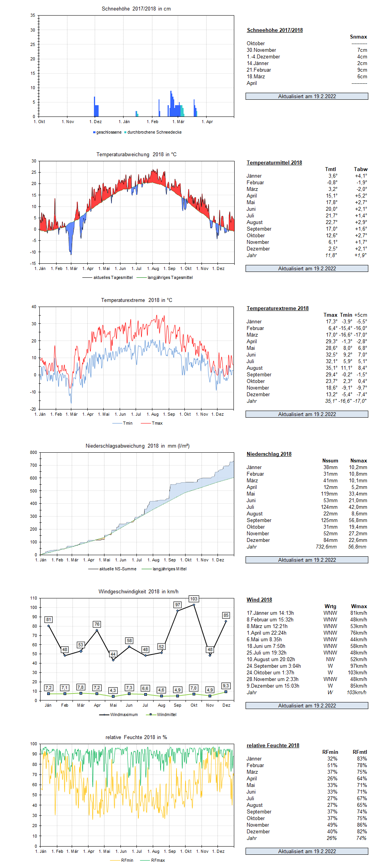Click the 'Temperaturextreme 2018 in °C' chart title

click(136, 300)
